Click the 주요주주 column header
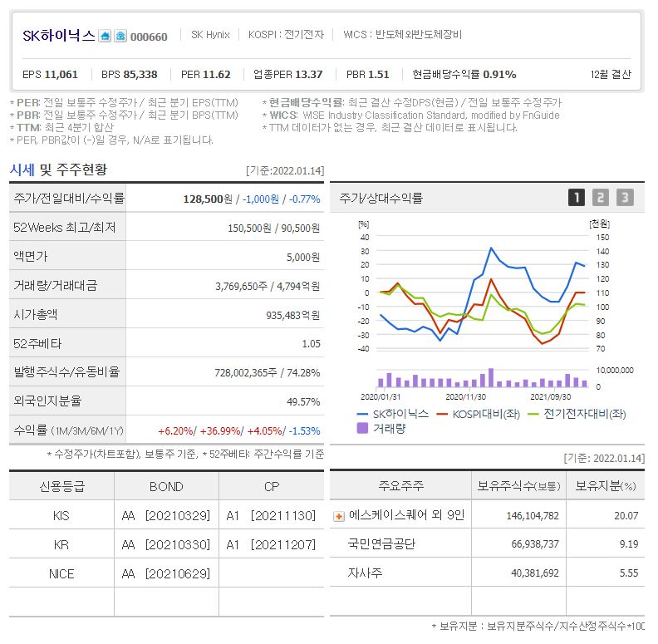This screenshot has width=658, height=644. click(400, 486)
